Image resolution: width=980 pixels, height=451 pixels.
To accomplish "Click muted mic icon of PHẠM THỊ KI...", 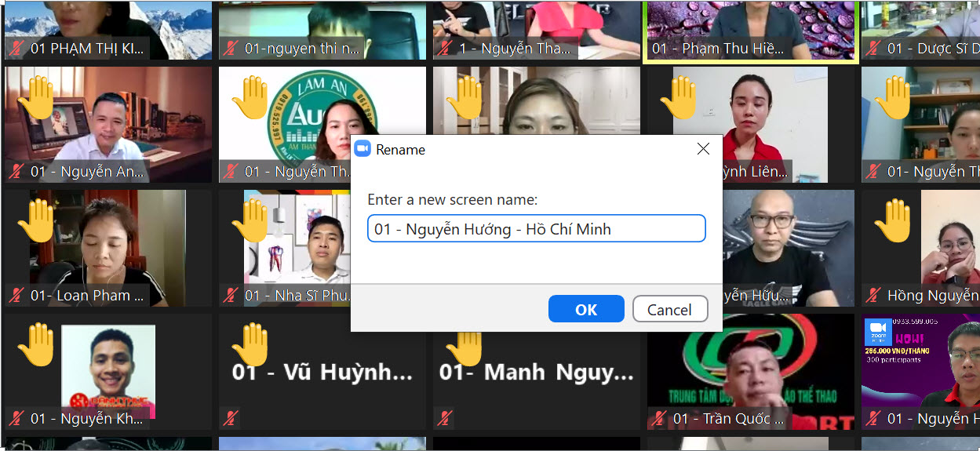I will tap(16, 49).
